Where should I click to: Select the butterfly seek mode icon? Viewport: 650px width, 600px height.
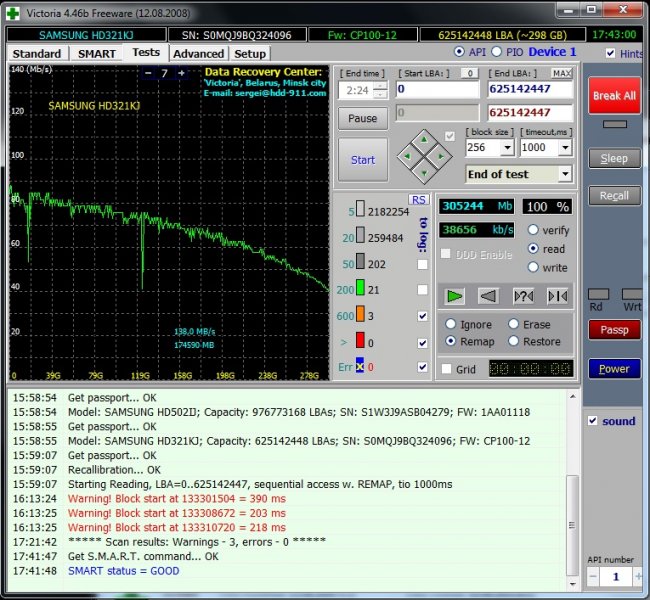[557, 296]
